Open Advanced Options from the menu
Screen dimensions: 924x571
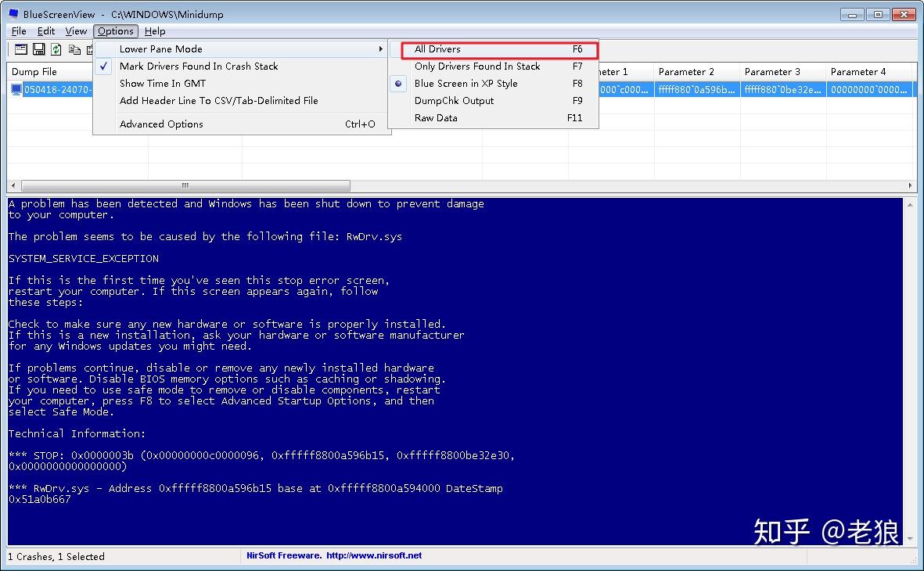tap(242, 124)
